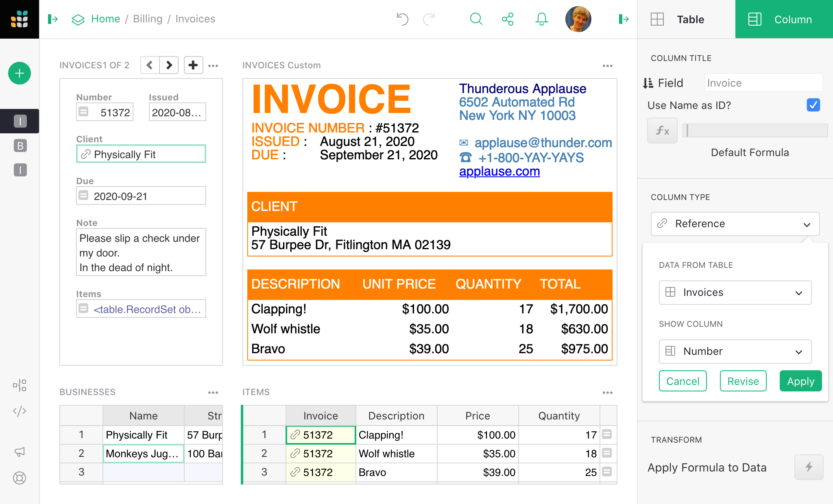Open the API code console in the sidebar
This screenshot has width=833, height=504.
(x=19, y=411)
